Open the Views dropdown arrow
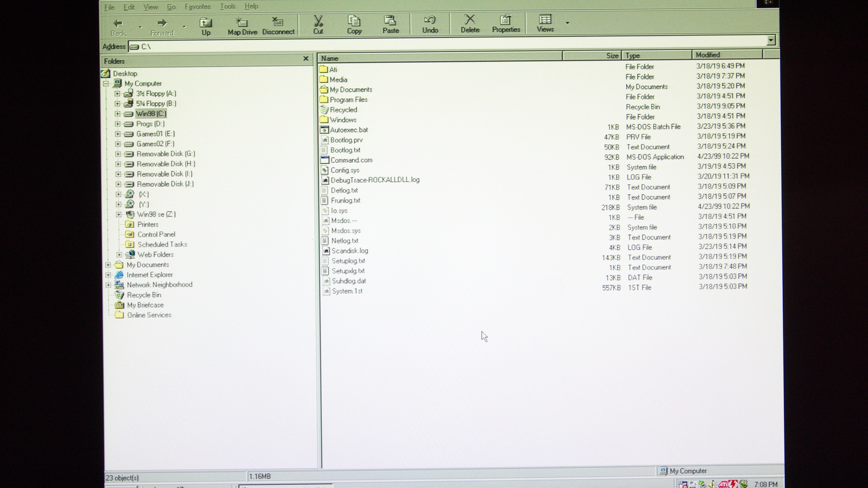The image size is (868, 488). pyautogui.click(x=567, y=23)
